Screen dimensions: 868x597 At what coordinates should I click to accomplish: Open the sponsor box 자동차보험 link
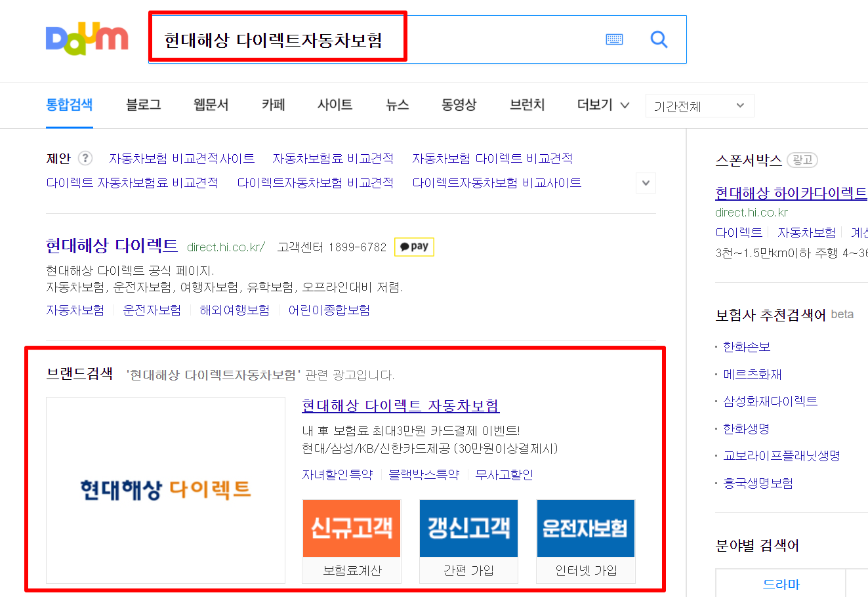[x=806, y=233]
